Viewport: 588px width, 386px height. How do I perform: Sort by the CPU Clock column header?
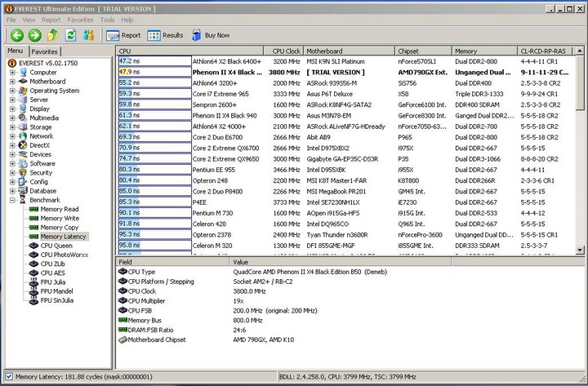[x=283, y=51]
